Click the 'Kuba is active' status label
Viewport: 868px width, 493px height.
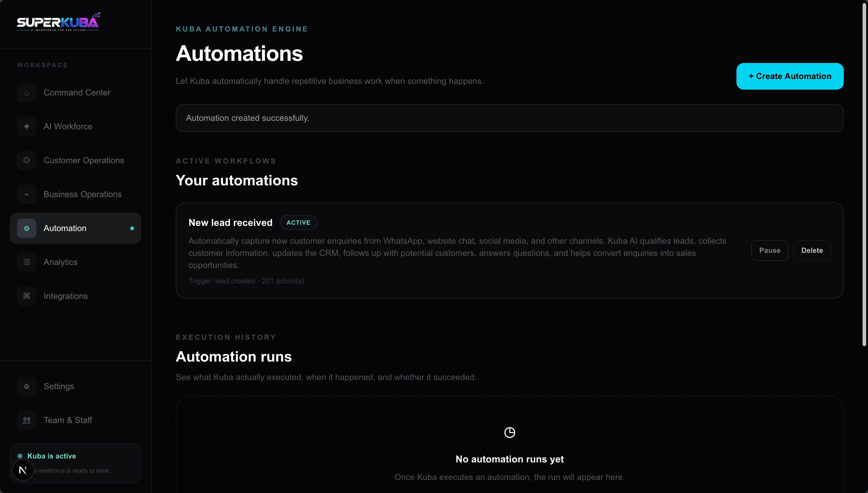(52, 456)
